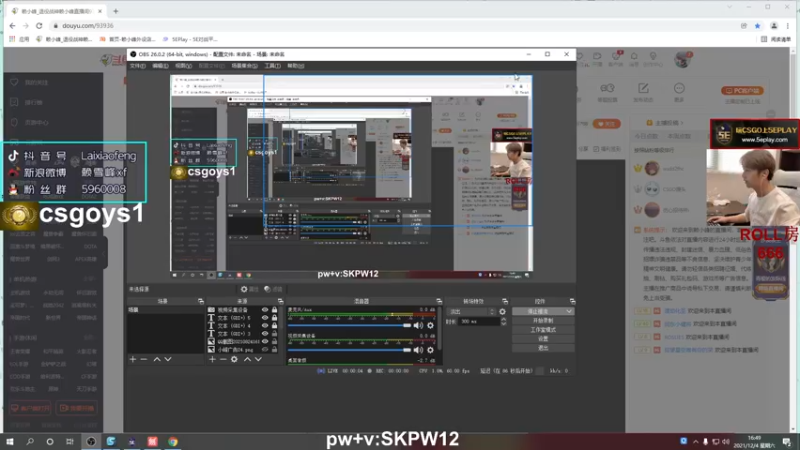Open OBS Help menu
Viewport: 800px width, 450px height.
[x=295, y=66]
